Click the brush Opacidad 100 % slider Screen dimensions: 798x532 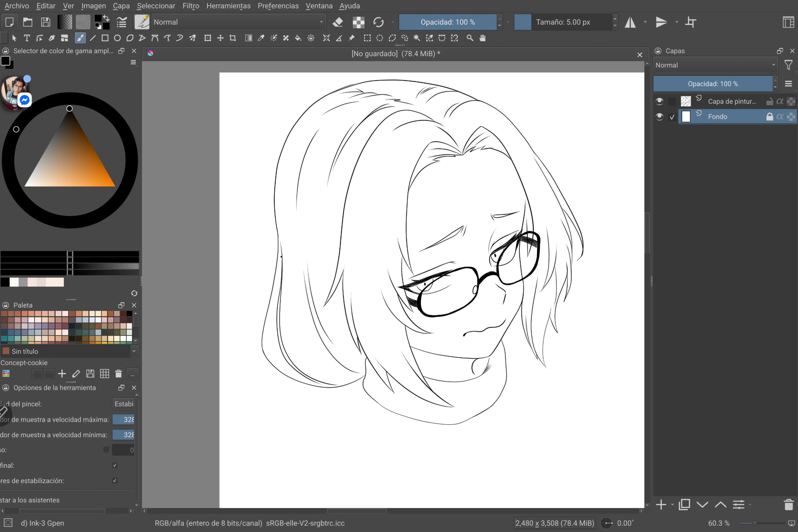click(448, 22)
